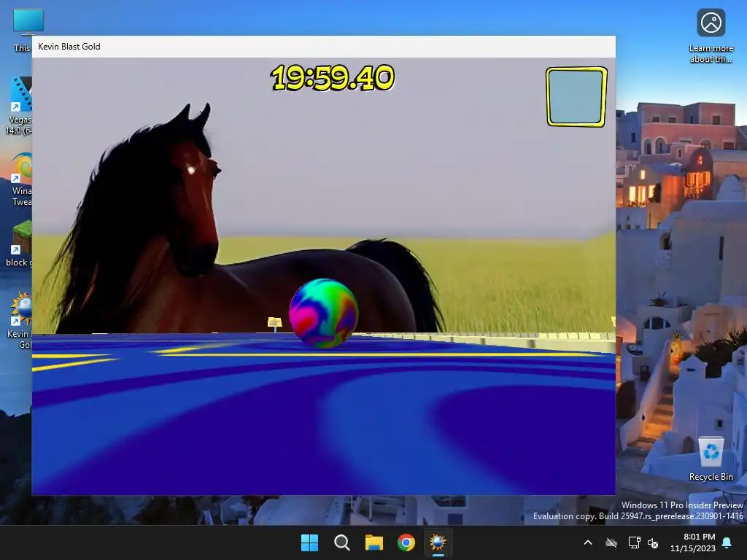Click the rainbow marble ball
The image size is (747, 560).
[323, 314]
